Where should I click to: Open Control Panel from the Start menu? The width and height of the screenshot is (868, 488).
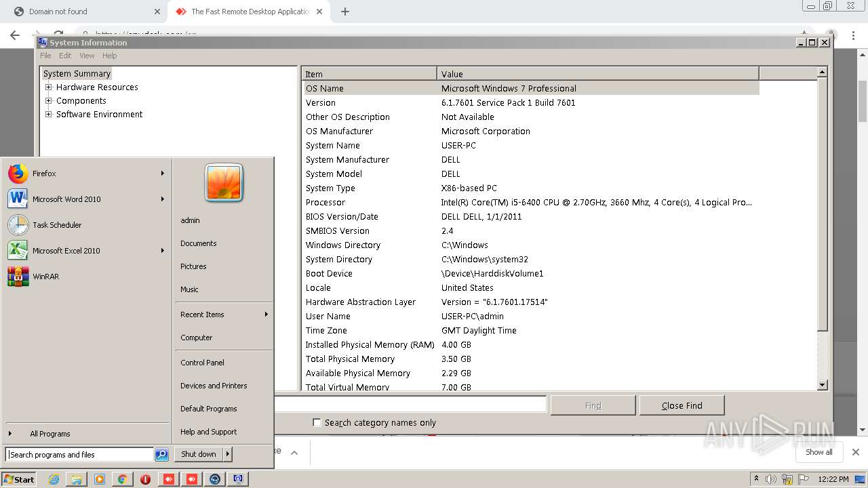point(202,363)
